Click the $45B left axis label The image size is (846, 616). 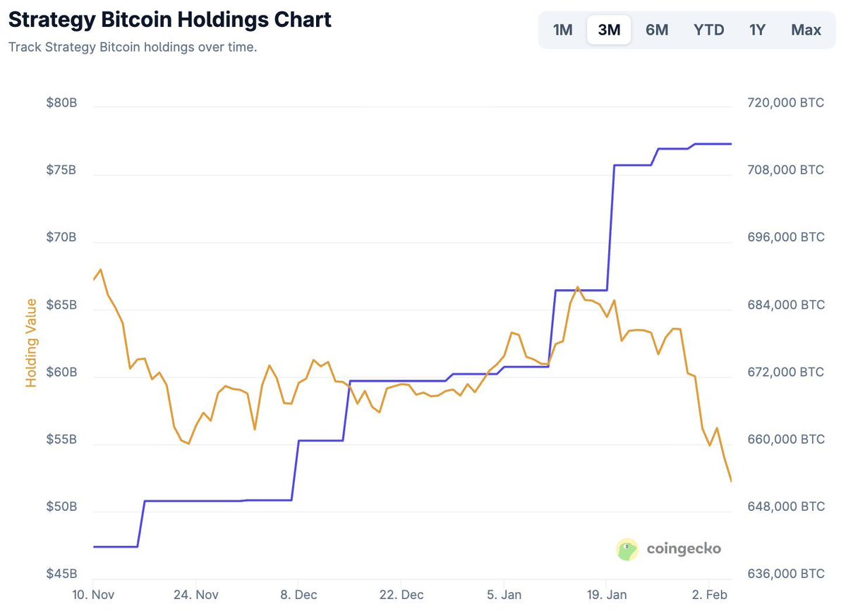click(x=61, y=574)
